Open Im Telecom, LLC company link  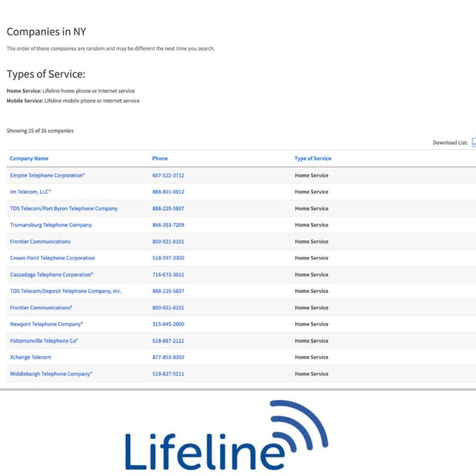pyautogui.click(x=30, y=192)
